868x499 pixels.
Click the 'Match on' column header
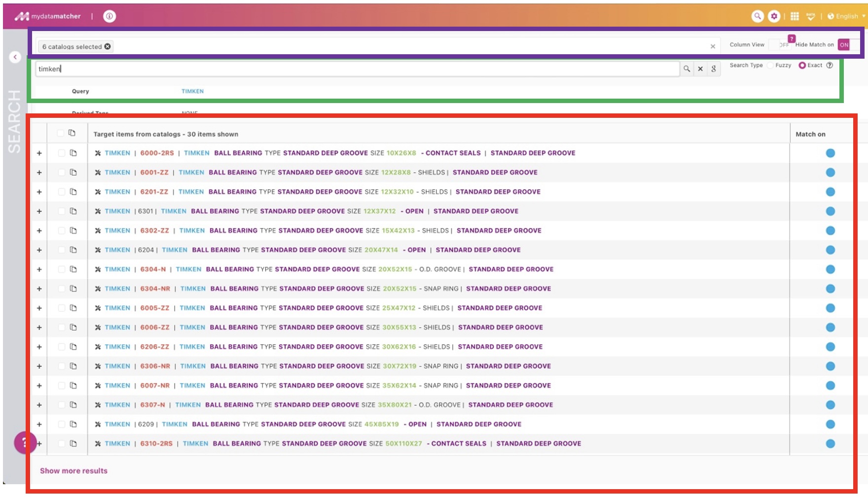click(810, 134)
